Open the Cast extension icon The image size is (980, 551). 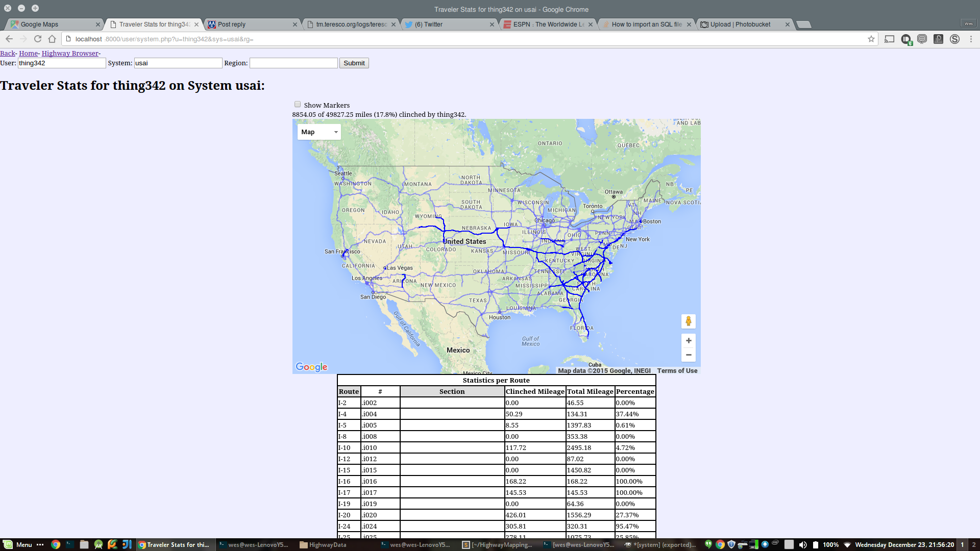point(890,39)
